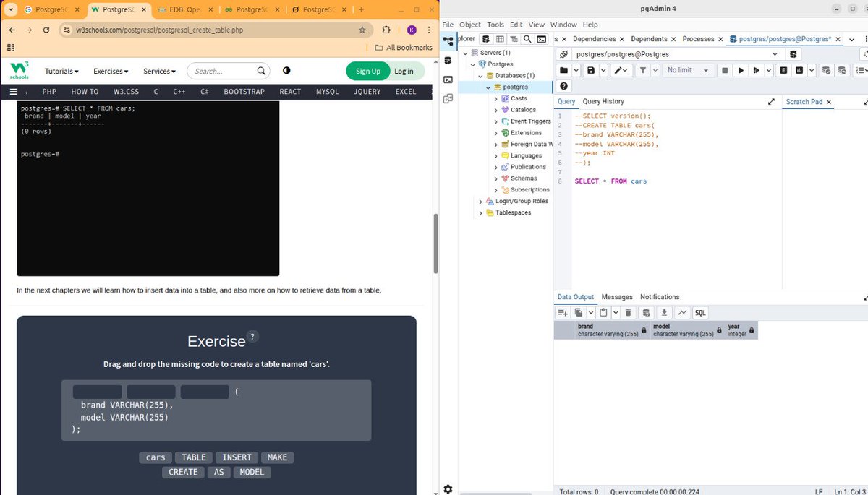Expand the Tablespaces tree node
This screenshot has height=495, width=868.
click(x=480, y=212)
